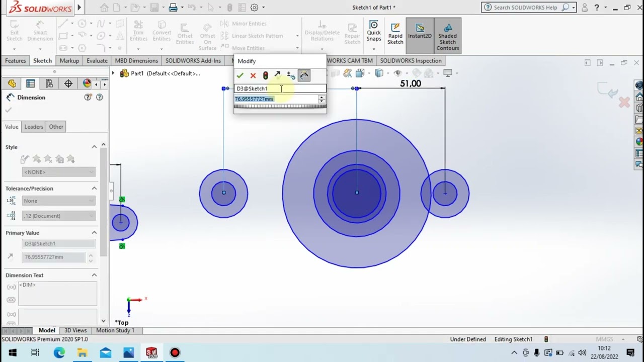The image size is (644, 362).
Task: Click the Rapid Sketch button
Action: (x=395, y=34)
